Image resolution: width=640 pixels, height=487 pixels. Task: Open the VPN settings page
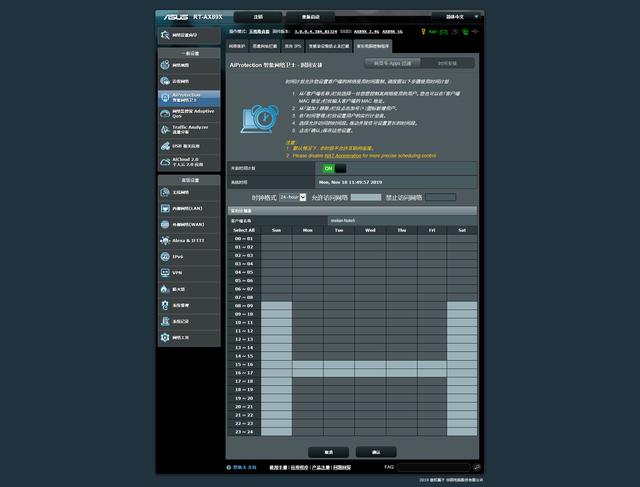pyautogui.click(x=189, y=273)
